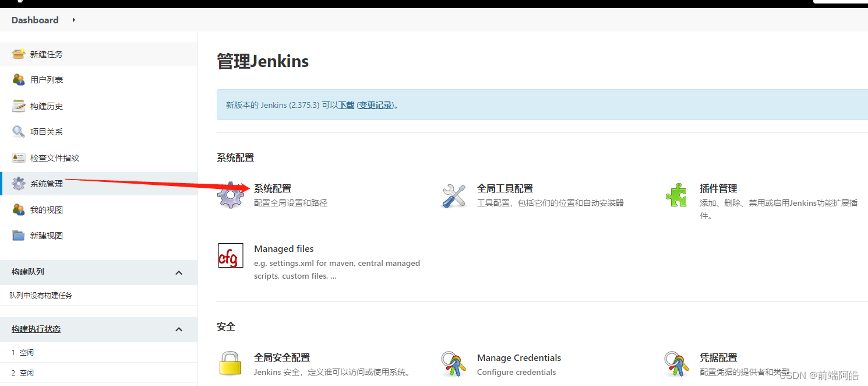The height and width of the screenshot is (386, 868).
Task: Open 项目关系 in the sidebar
Action: (x=47, y=132)
